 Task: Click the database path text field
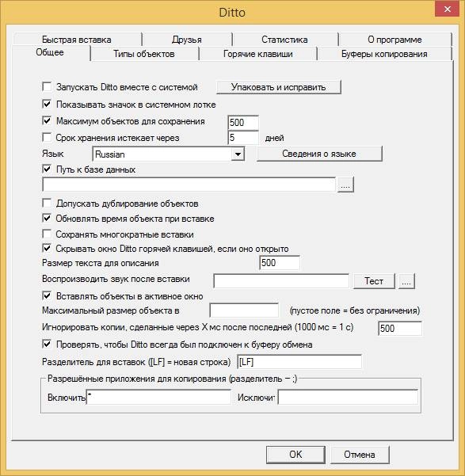click(x=189, y=185)
